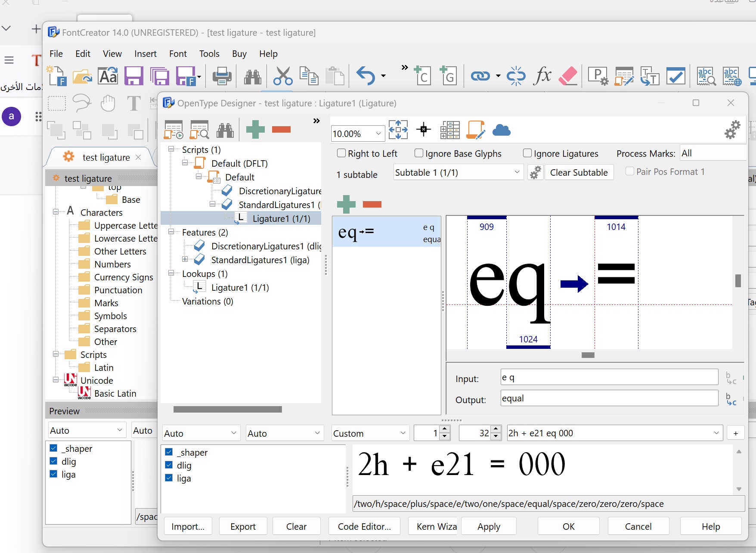Screen dimensions: 756x553
Task: Click the horizontal scrollbar under the ligature preview
Action: coord(588,355)
